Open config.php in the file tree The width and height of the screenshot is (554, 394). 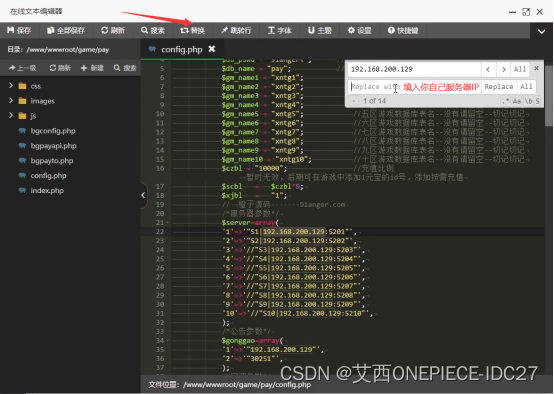point(48,175)
